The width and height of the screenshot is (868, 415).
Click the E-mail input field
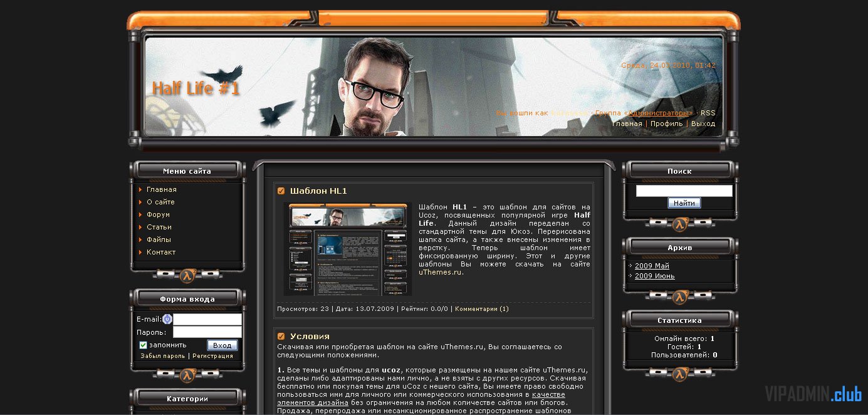(x=207, y=319)
